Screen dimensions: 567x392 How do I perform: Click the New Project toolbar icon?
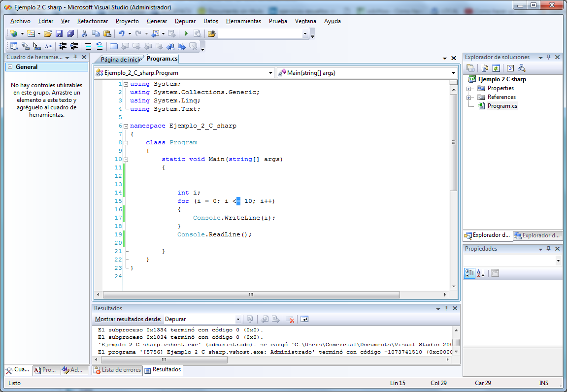(14, 33)
